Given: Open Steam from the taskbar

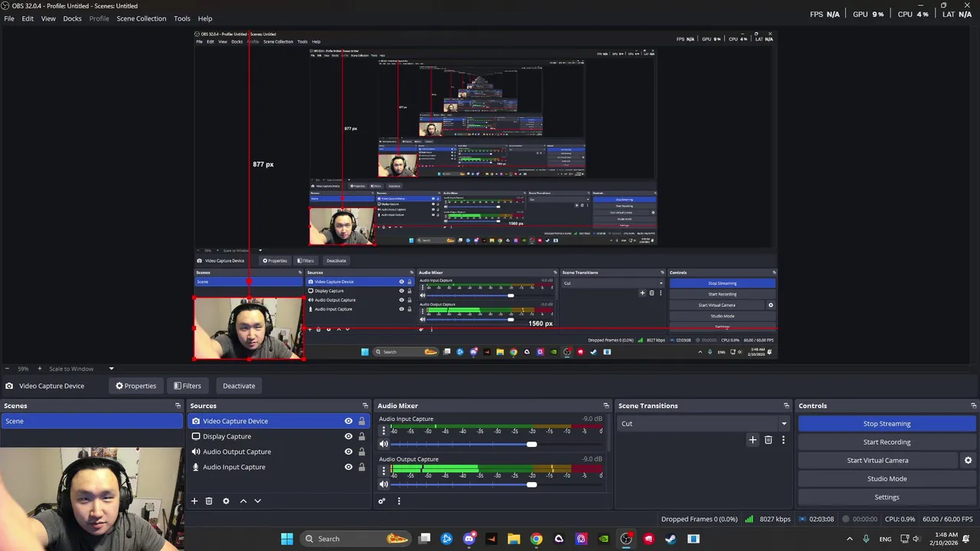Looking at the screenshot, I should (x=671, y=539).
